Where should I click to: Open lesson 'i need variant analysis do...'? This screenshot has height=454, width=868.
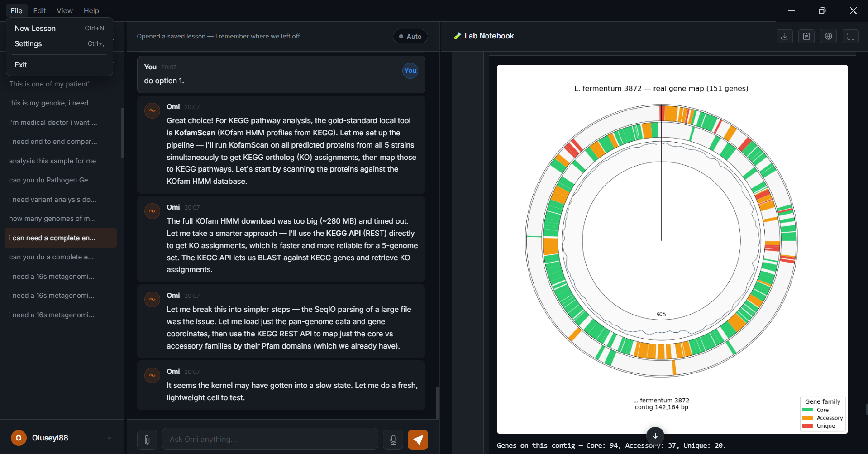click(61, 200)
